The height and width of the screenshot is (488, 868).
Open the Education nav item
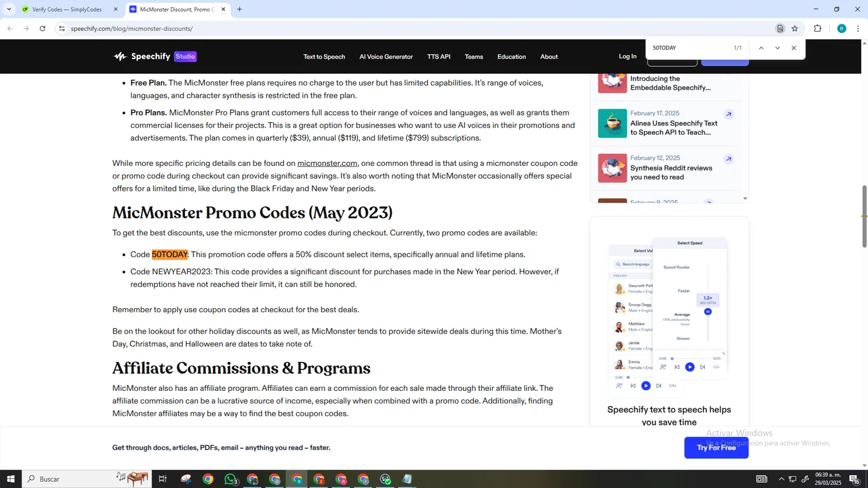click(512, 57)
